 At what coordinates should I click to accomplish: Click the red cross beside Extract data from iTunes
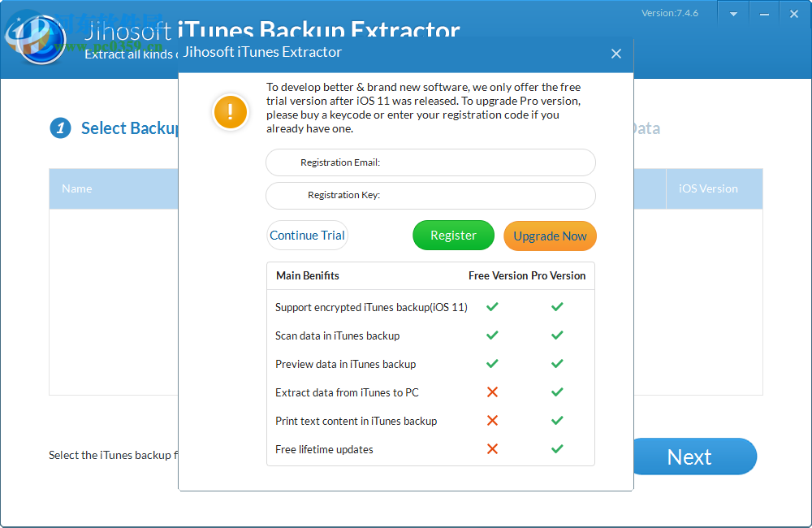(491, 392)
